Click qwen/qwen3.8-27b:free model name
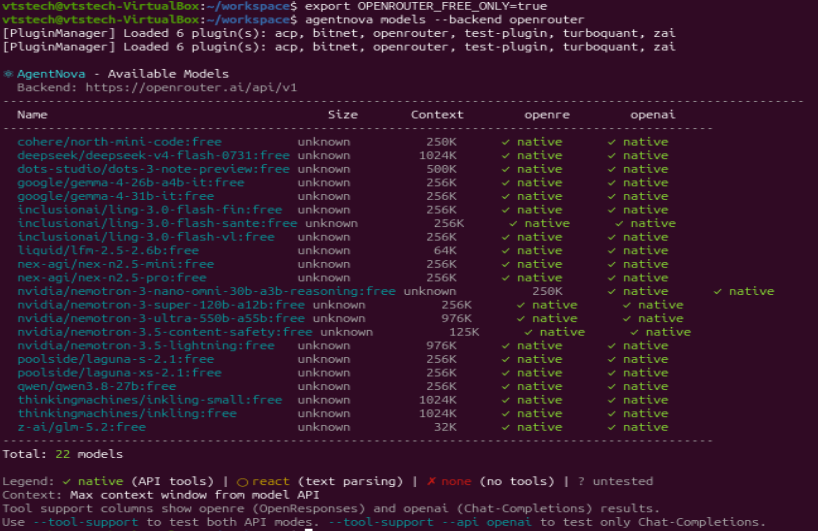 [x=97, y=386]
